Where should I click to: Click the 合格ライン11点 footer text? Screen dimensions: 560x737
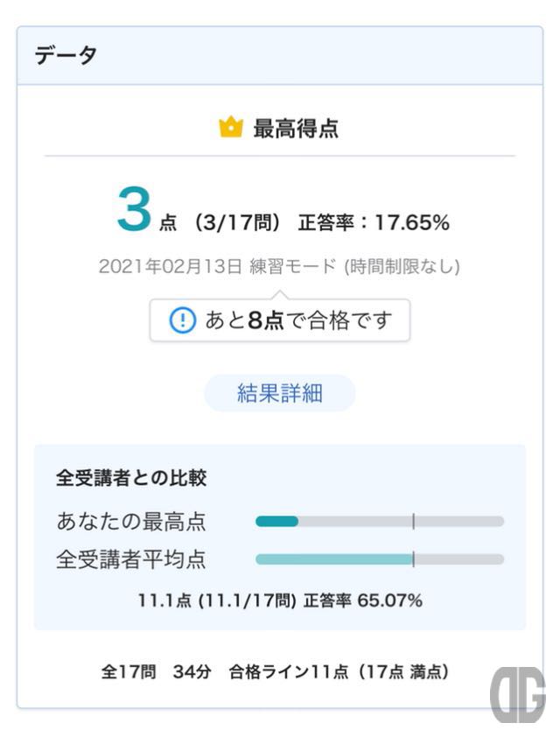pyautogui.click(x=289, y=671)
